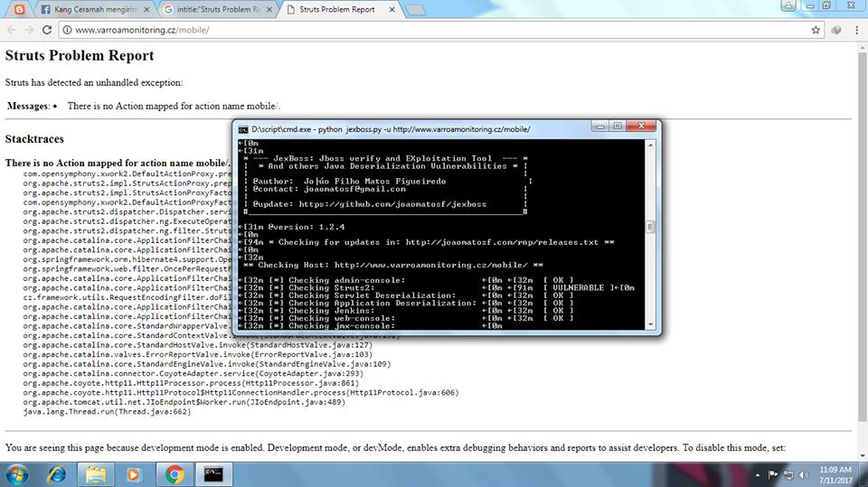Viewport: 868px width, 487px height.
Task: Open Chrome's three-dot menu
Action: [856, 30]
